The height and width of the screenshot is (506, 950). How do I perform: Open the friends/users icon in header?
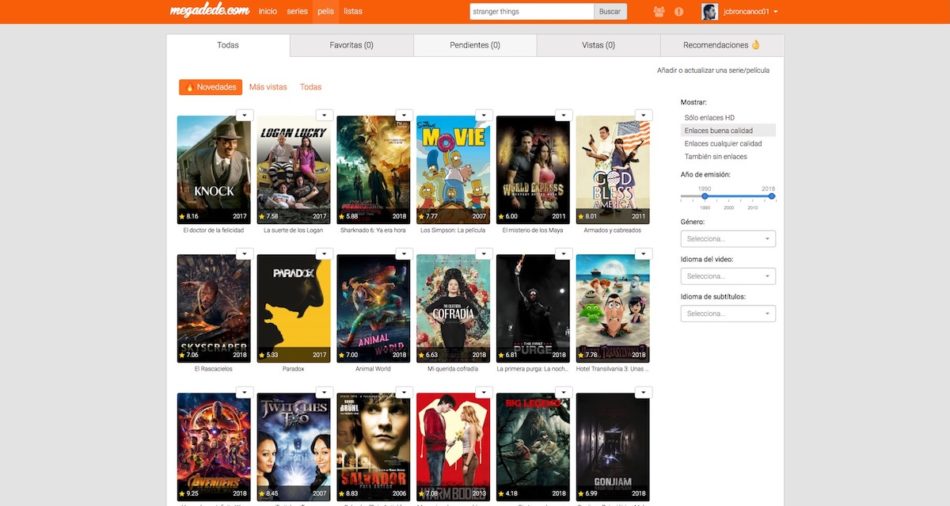(x=658, y=12)
